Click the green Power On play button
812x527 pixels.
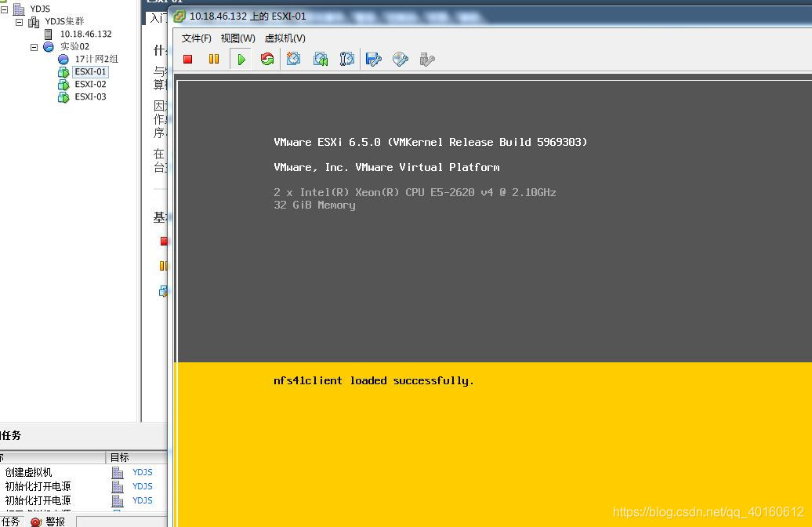pos(241,59)
